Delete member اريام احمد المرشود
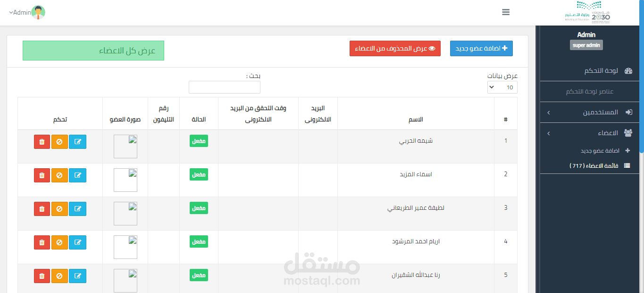Screen dimensions: 644x293 click(42, 242)
